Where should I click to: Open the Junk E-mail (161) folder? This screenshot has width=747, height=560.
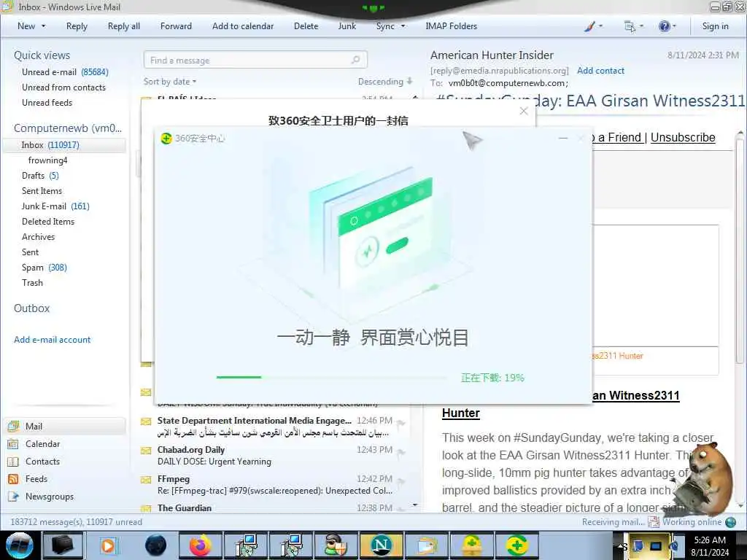pos(55,206)
